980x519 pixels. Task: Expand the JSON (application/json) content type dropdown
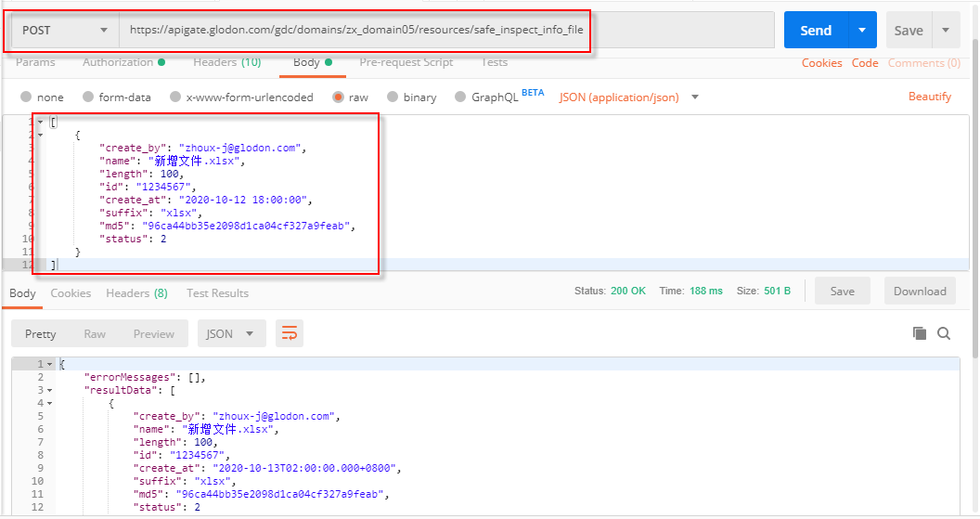pos(694,97)
